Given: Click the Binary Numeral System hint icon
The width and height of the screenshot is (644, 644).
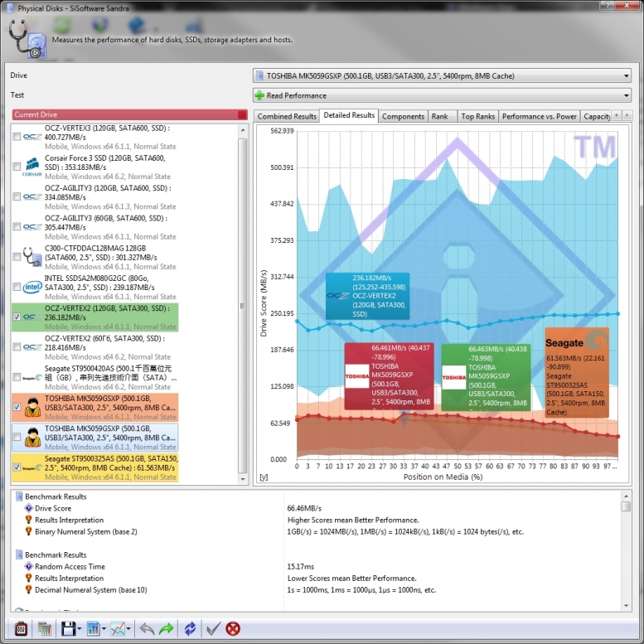Looking at the screenshot, I should (29, 531).
